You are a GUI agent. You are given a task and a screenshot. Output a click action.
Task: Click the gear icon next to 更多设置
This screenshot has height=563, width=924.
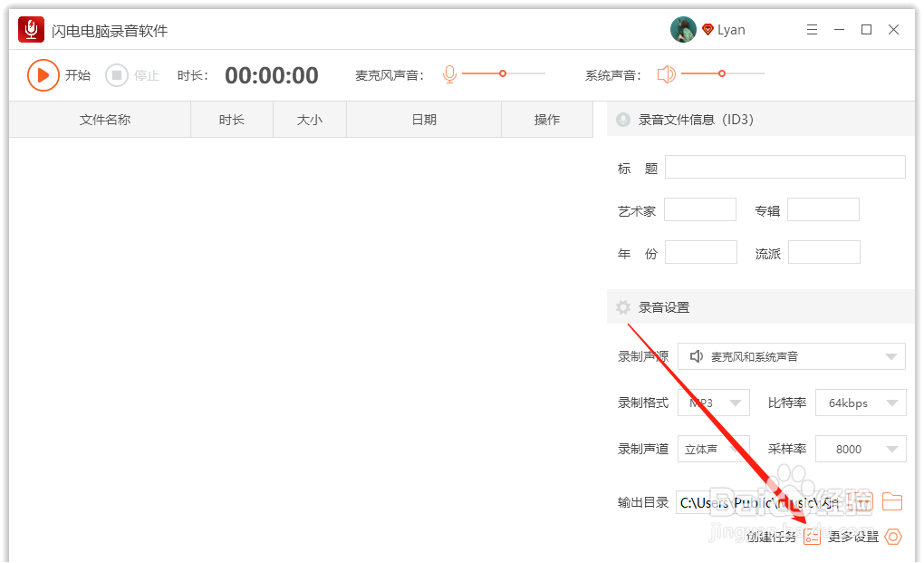click(x=893, y=537)
